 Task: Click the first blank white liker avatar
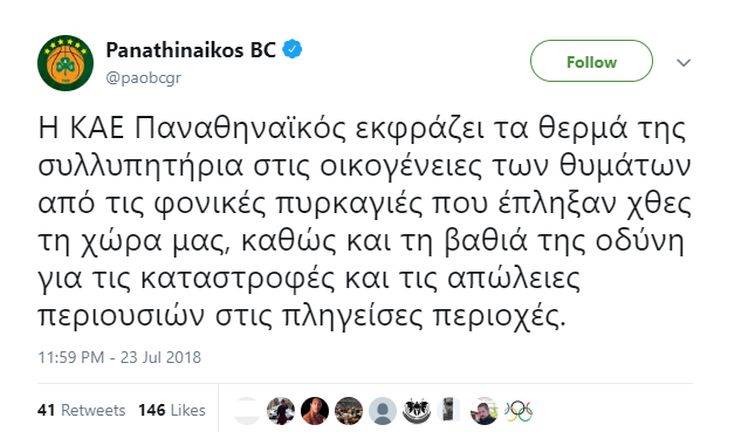tap(247, 410)
